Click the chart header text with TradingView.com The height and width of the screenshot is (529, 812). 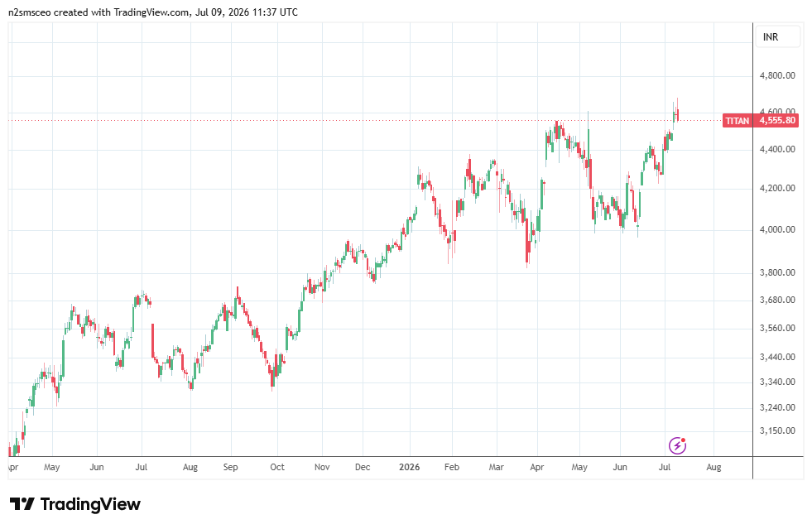pyautogui.click(x=153, y=12)
